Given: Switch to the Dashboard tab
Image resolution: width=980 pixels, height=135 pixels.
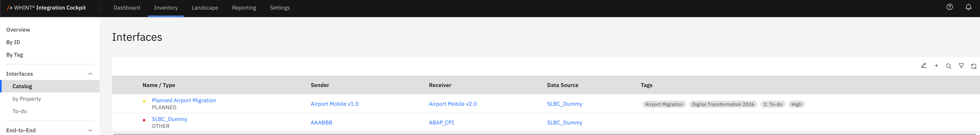Looking at the screenshot, I should pos(127,8).
